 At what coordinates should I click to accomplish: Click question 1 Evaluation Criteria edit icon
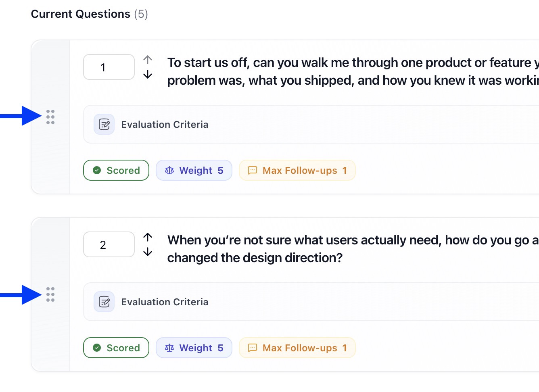[104, 124]
